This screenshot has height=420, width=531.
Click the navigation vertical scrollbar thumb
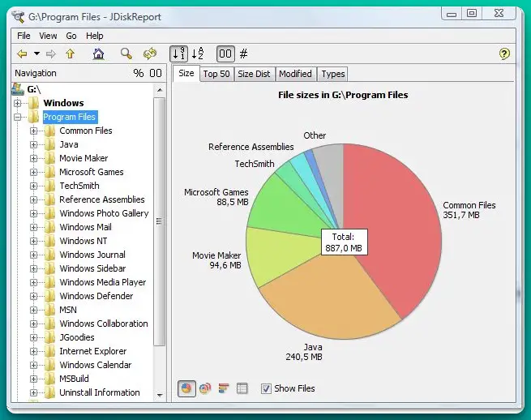click(x=159, y=221)
